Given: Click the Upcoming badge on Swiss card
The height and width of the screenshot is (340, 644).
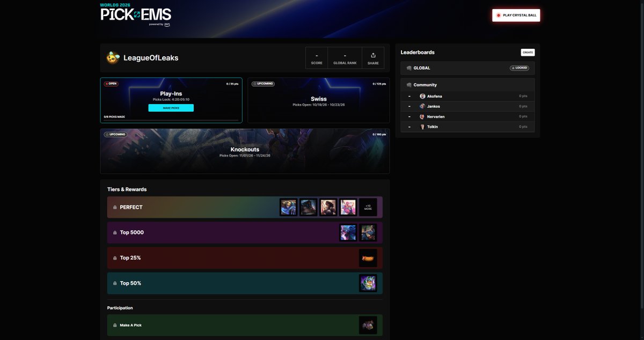Looking at the screenshot, I should [262, 84].
